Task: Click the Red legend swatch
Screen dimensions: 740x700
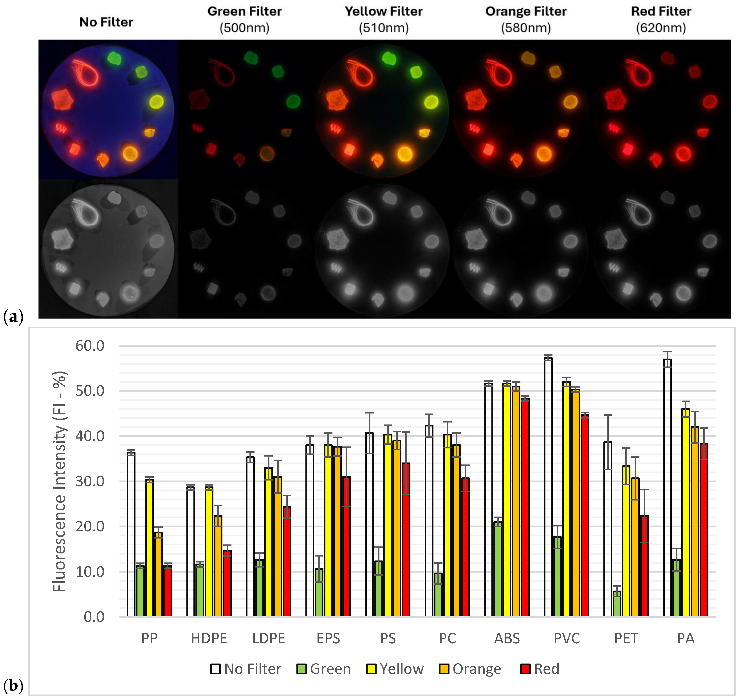Action: (525, 669)
